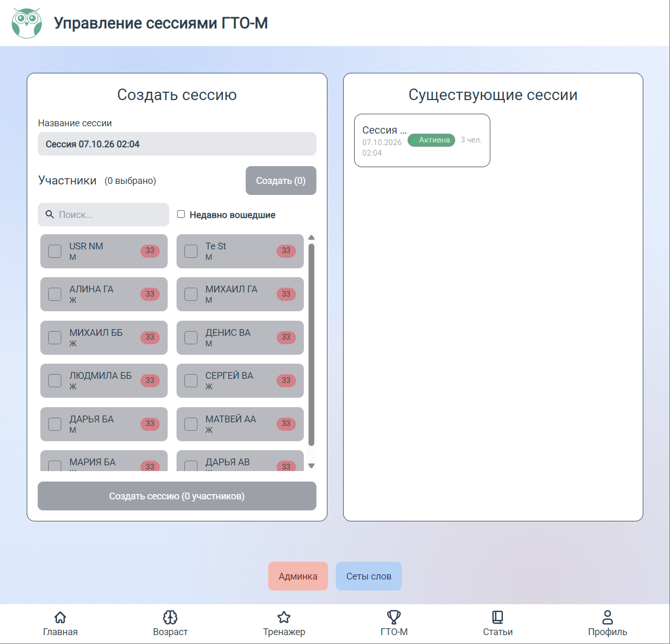The image size is (670, 644).
Task: Click the name МАТВЕЙ АА
Action: 231,419
